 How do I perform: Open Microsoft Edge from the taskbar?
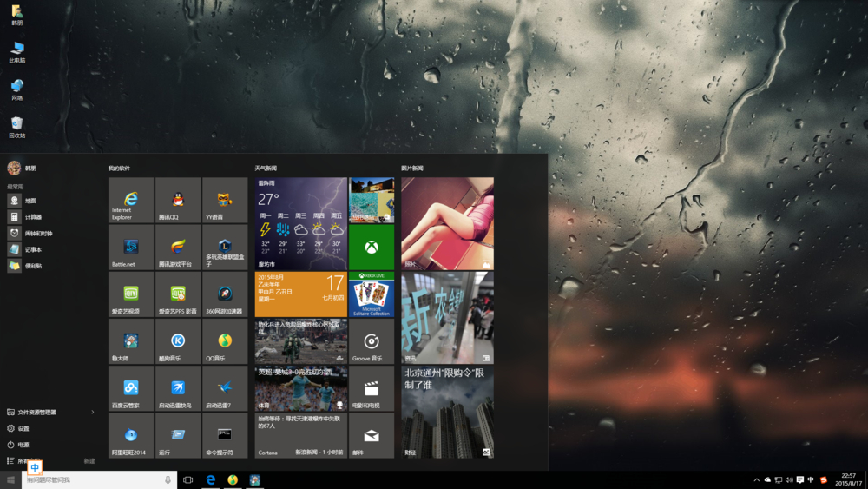[210, 480]
